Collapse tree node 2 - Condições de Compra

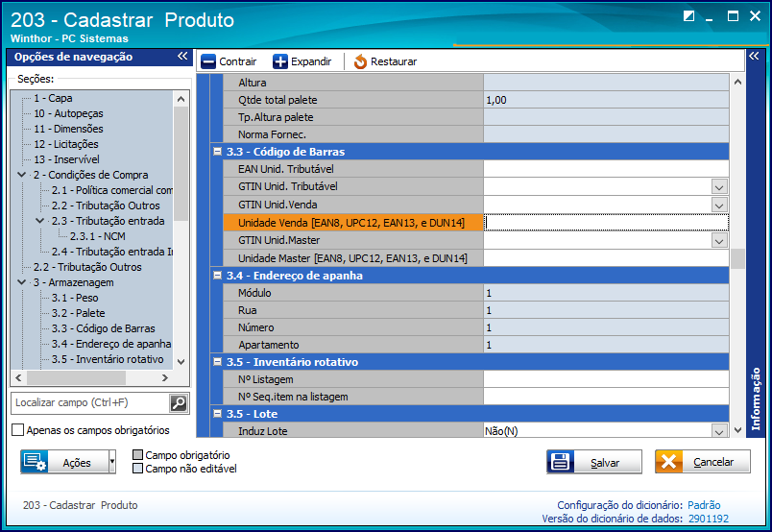click(22, 175)
